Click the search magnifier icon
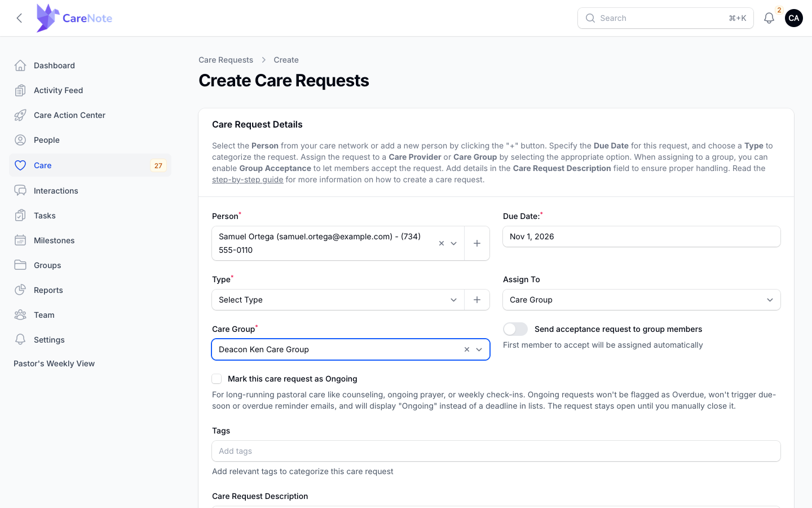The height and width of the screenshot is (508, 812). 590,18
